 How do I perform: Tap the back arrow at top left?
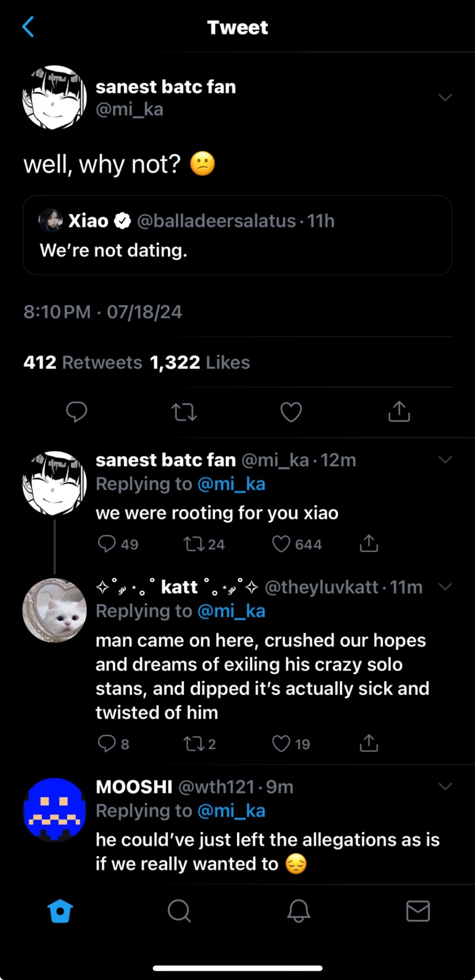(x=29, y=27)
